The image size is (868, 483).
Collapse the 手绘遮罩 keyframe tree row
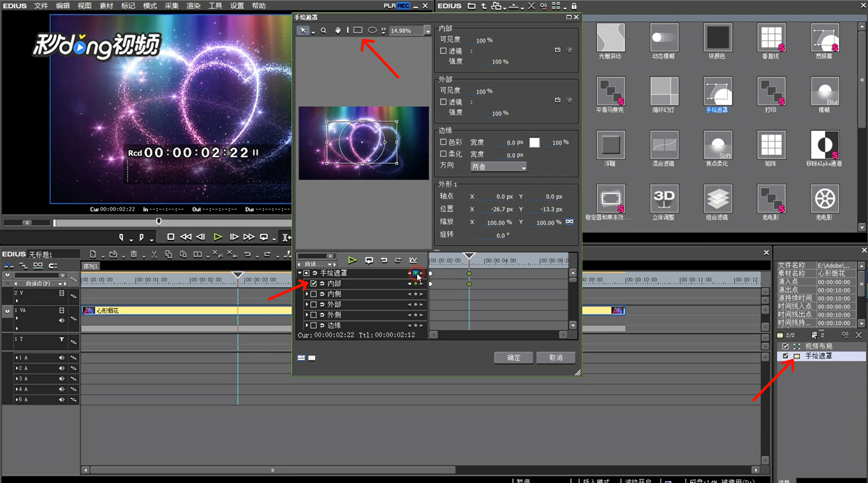[x=300, y=273]
